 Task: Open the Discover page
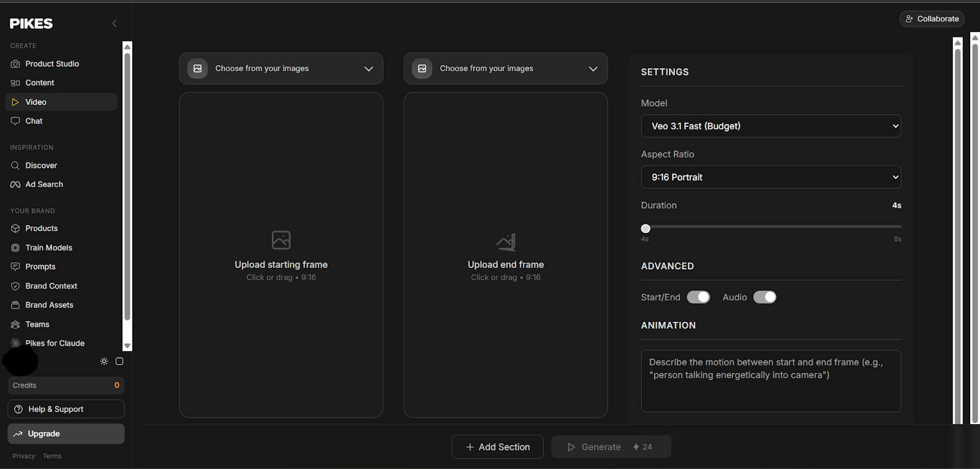(61, 166)
